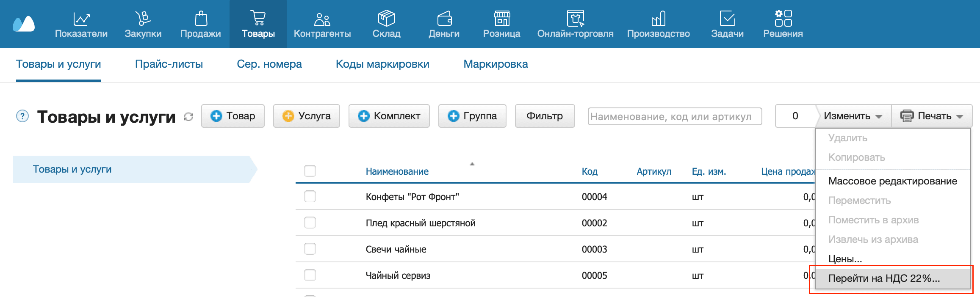Screen dimensions: 980x297
Task: Open the Показатели dashboard icon
Action: point(81,19)
